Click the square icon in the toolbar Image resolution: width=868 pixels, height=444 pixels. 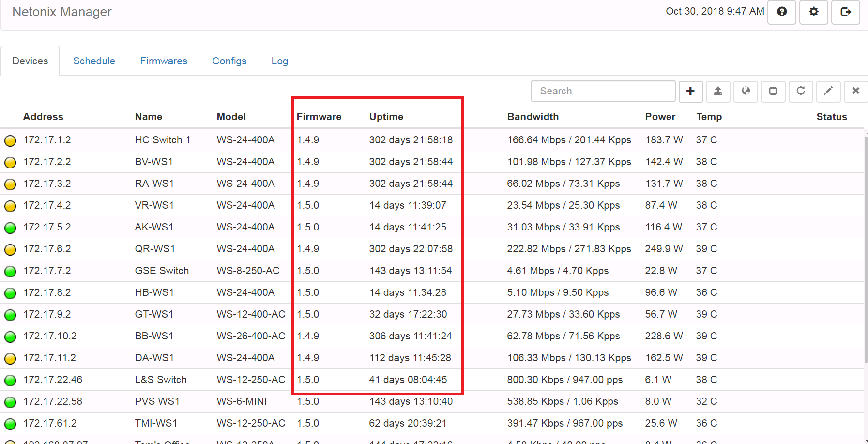tap(773, 91)
